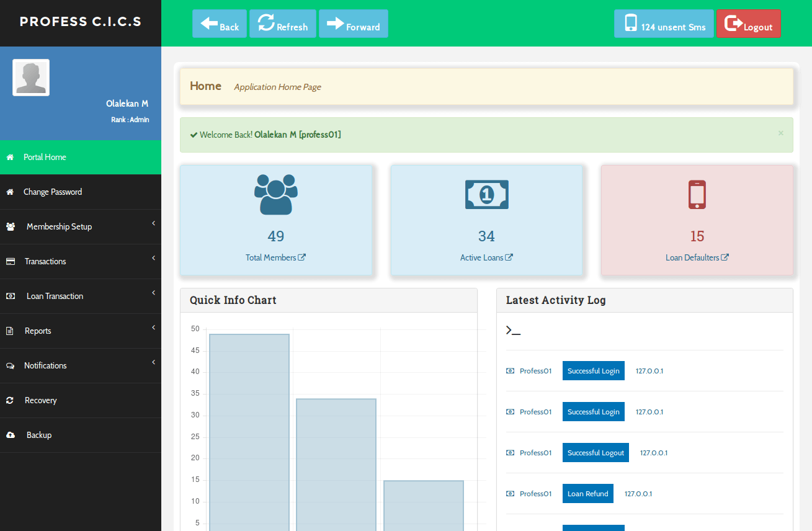812x531 pixels.
Task: Click IP 127.0.0.1 in Loan Refund row
Action: [x=638, y=494]
